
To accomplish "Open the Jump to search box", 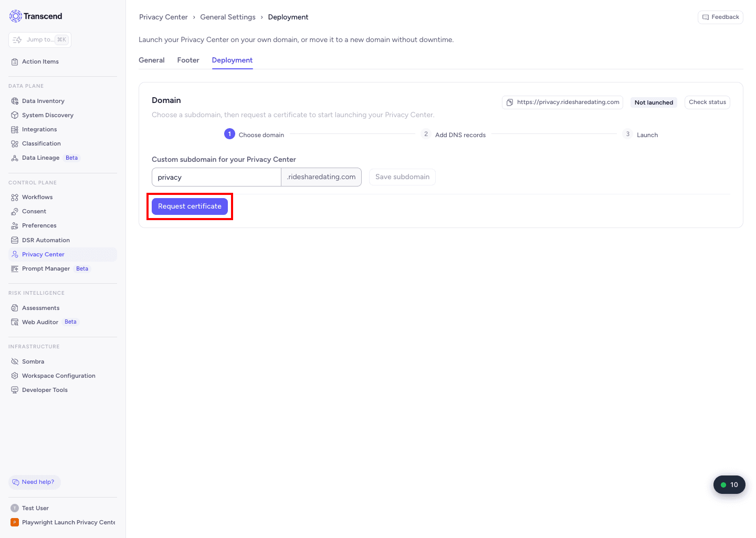I will coord(40,40).
